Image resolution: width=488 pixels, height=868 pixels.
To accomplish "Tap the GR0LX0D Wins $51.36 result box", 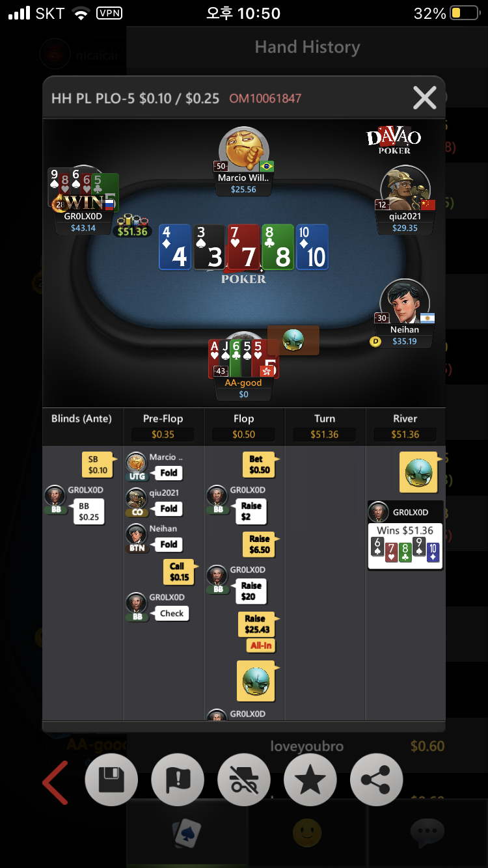I will point(406,536).
